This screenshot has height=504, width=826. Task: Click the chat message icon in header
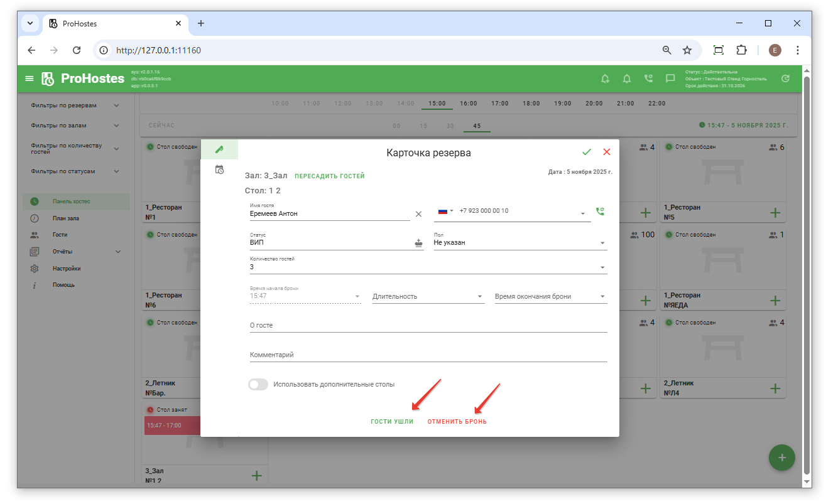click(x=670, y=78)
